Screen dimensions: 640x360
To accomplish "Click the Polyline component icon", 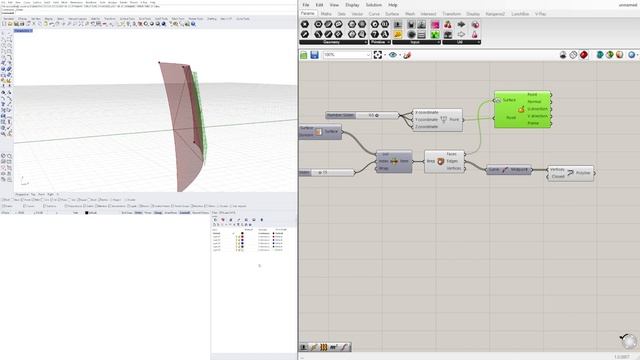I will (570, 173).
